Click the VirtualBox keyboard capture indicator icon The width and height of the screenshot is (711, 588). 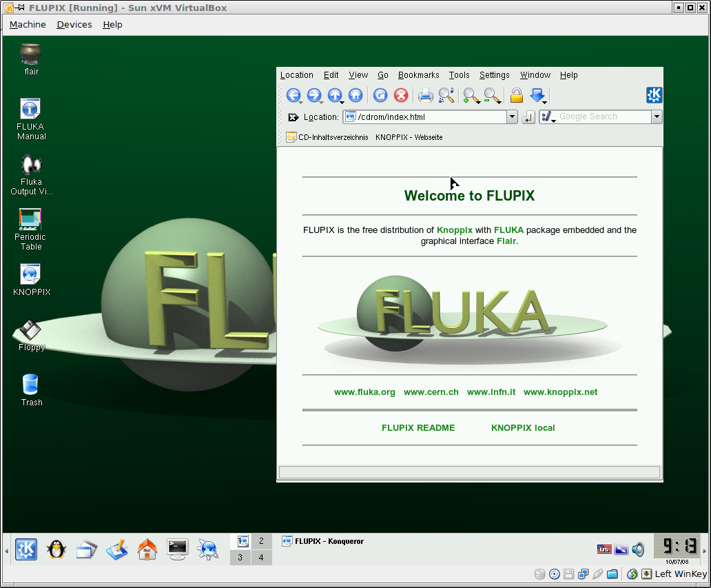click(x=647, y=574)
